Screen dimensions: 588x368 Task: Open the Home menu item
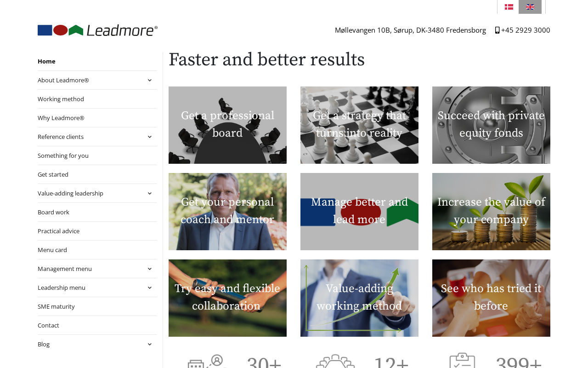pyautogui.click(x=46, y=61)
